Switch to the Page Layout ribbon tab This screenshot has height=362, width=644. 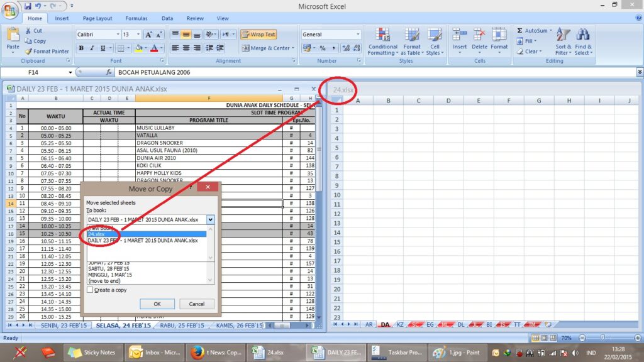coord(96,18)
